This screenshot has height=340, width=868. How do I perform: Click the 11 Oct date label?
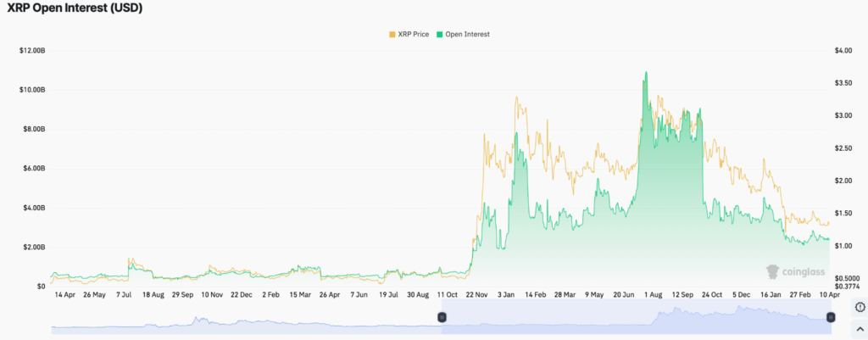pyautogui.click(x=448, y=295)
